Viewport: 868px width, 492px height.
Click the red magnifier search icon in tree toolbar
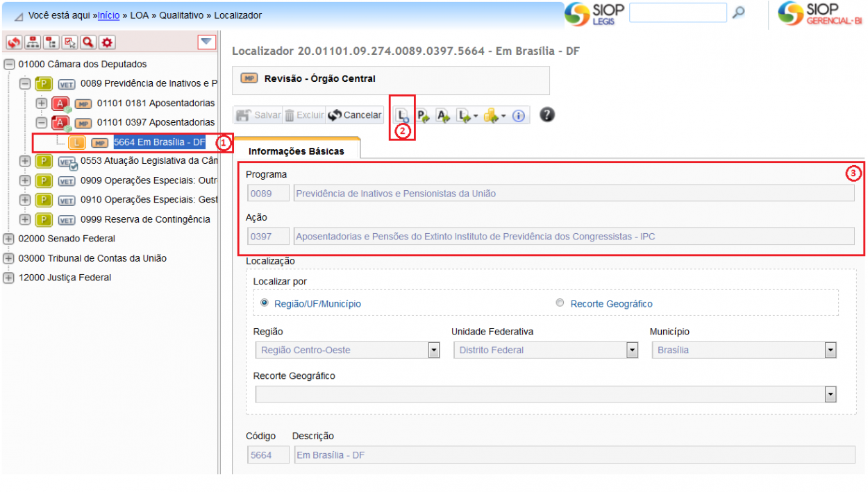(x=88, y=43)
